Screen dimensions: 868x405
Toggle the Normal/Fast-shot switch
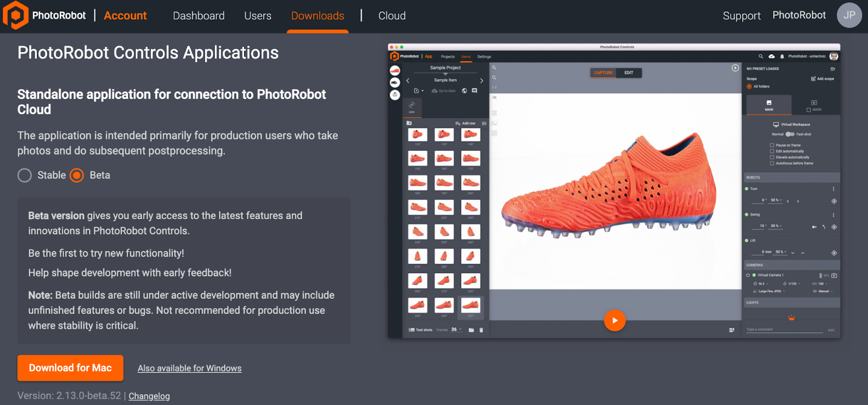[790, 134]
